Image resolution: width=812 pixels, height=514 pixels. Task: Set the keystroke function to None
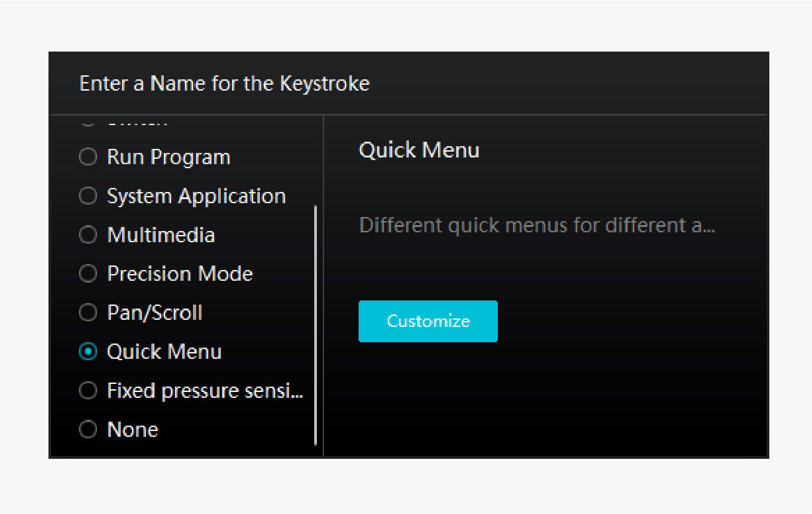pyautogui.click(x=88, y=430)
